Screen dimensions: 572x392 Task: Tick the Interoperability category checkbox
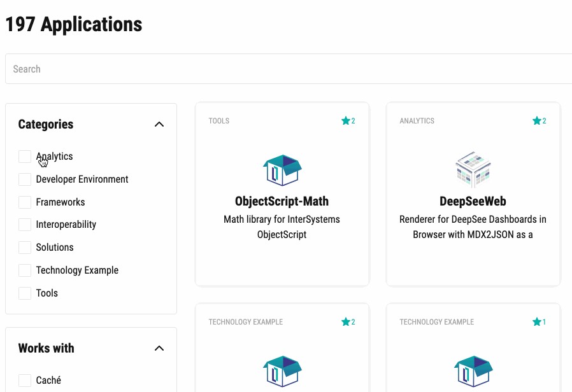(25, 225)
